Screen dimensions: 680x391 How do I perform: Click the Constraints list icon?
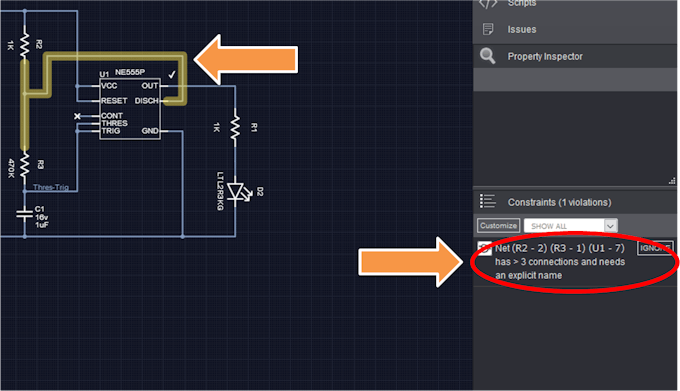coord(487,202)
